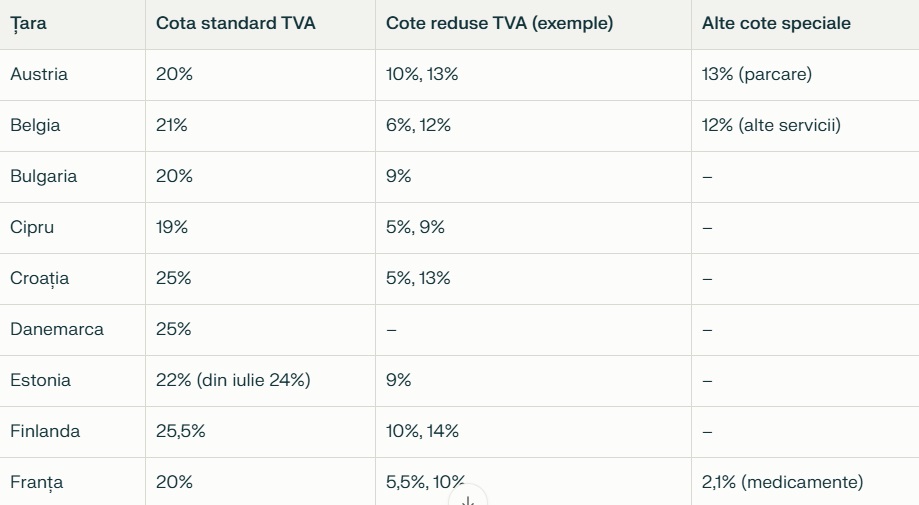This screenshot has width=919, height=505.
Task: Click the "12% (alte servicii)" cell
Action: (x=771, y=126)
